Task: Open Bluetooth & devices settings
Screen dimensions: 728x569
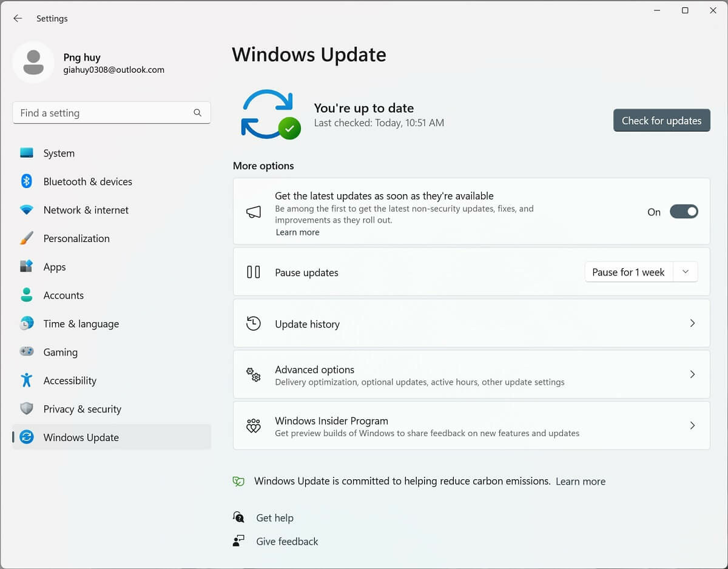Action: click(x=27, y=181)
